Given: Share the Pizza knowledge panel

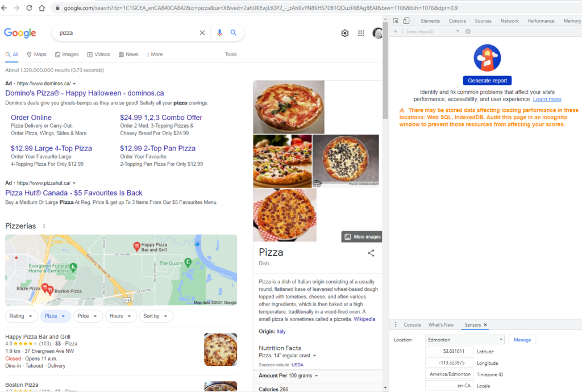Looking at the screenshot, I should coord(371,253).
